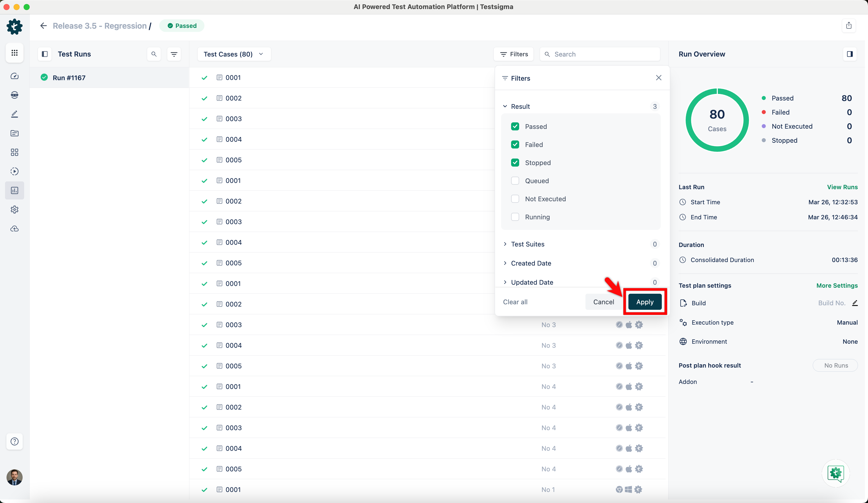Select the folder test cases icon
This screenshot has height=503, width=868.
coord(15,133)
